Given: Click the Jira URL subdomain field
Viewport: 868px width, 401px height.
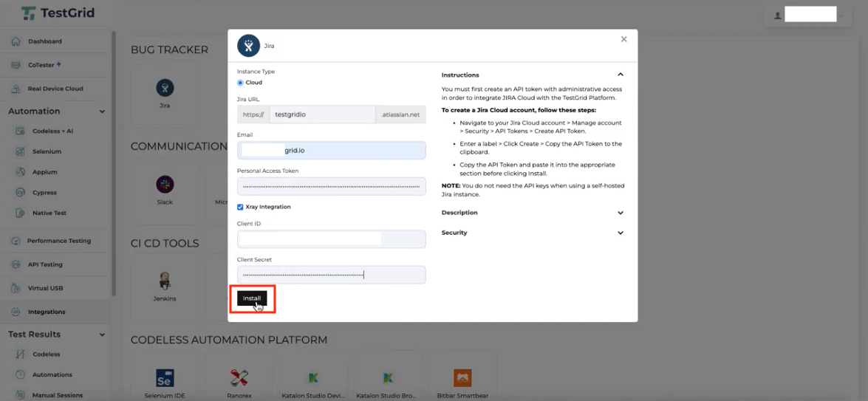Looking at the screenshot, I should [324, 114].
